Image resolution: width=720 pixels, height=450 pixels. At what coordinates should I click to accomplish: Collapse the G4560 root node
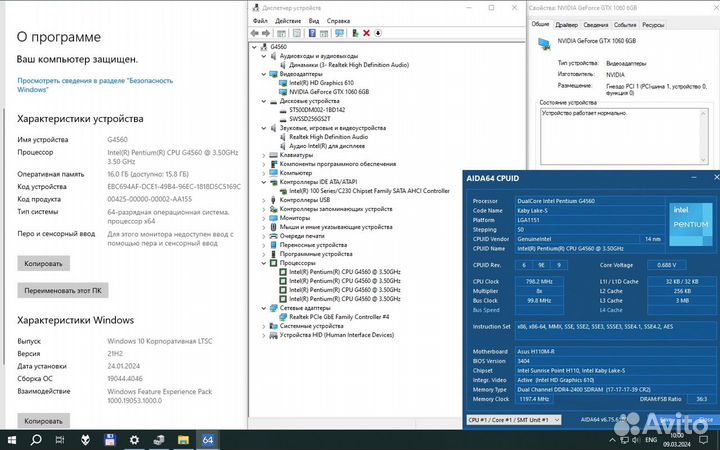tap(254, 47)
